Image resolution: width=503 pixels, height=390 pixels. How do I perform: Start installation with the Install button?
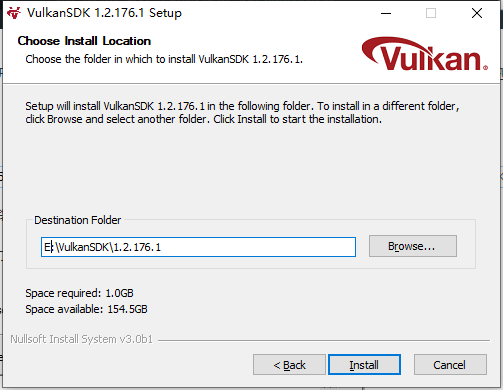(x=364, y=365)
